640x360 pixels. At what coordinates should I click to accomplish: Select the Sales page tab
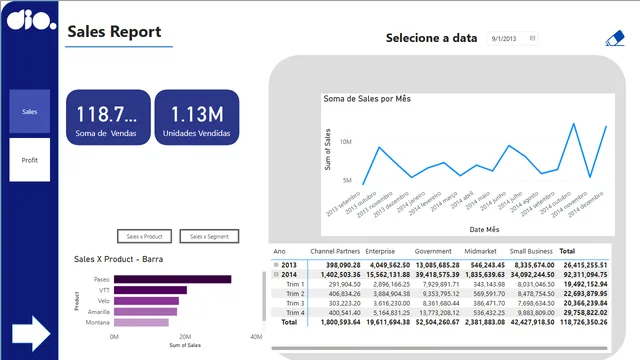click(29, 111)
